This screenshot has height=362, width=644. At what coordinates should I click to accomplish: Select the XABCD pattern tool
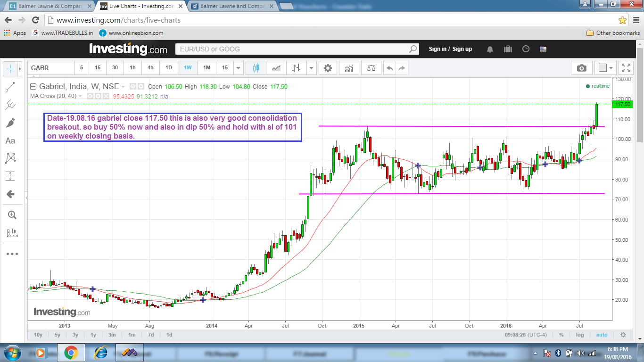pos(10,158)
